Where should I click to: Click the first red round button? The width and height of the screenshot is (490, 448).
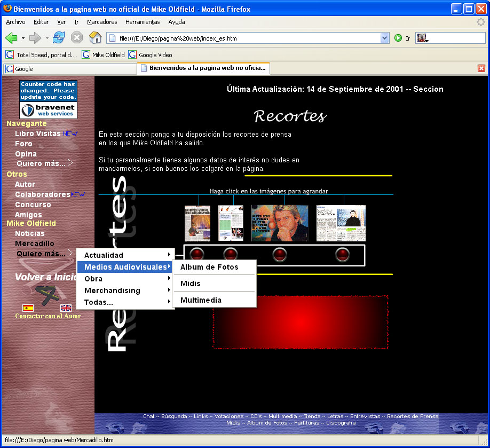pos(197,254)
